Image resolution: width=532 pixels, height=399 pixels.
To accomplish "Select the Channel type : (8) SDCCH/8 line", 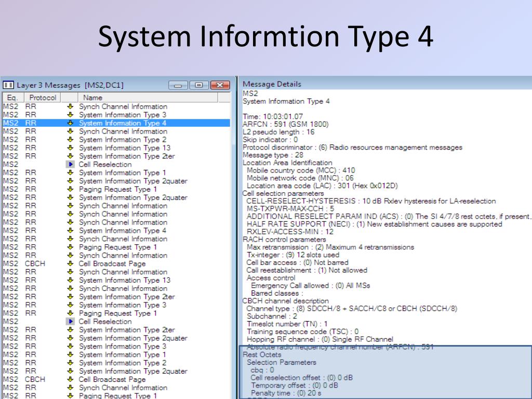I will tap(352, 309).
